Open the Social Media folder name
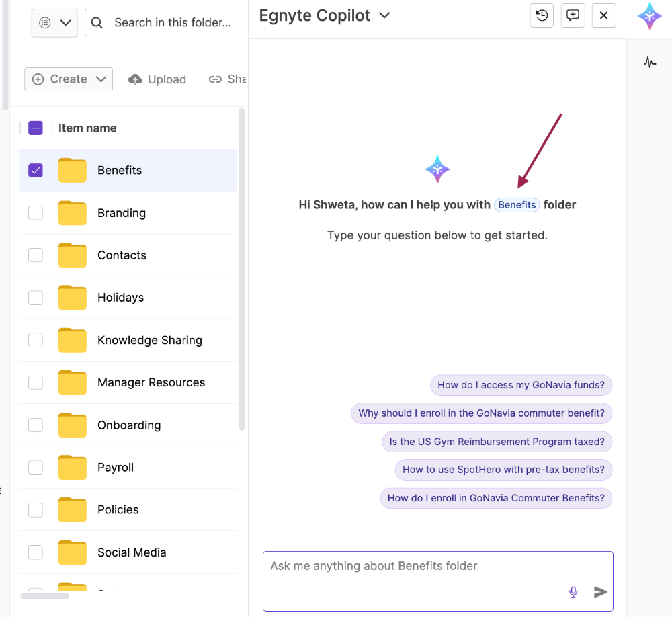Image resolution: width=672 pixels, height=617 pixels. click(x=132, y=552)
